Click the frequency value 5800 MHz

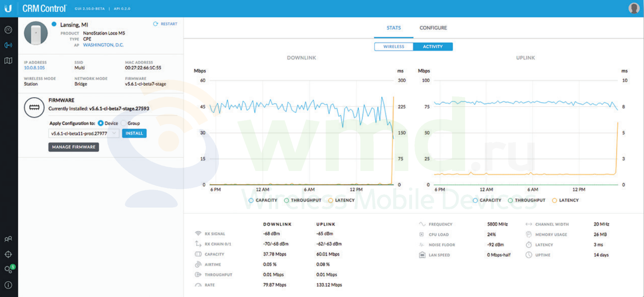point(497,224)
